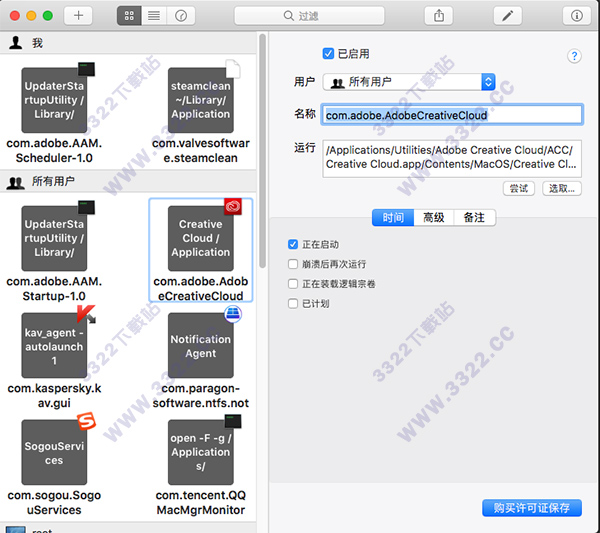This screenshot has width=600, height=533.
Task: Click the blue help question mark
Action: (x=574, y=56)
